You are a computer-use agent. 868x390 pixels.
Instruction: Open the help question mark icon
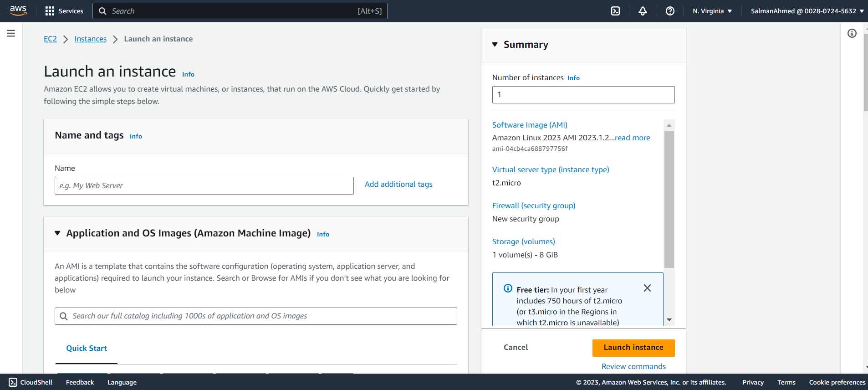[x=670, y=11]
